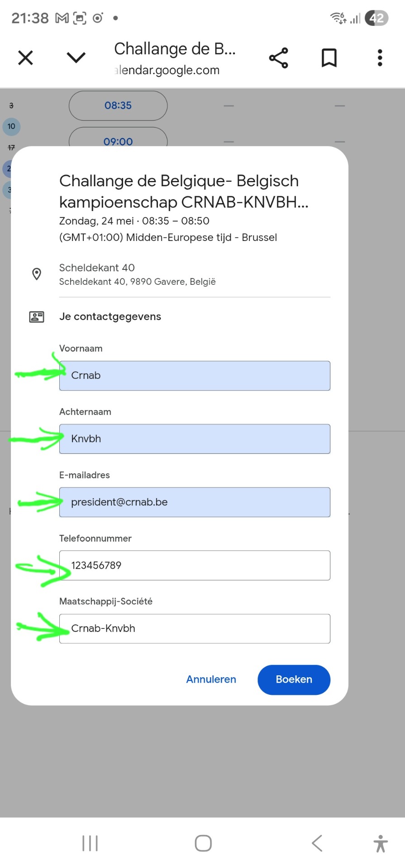This screenshot has width=405, height=868.
Task: Open the accessibility shortcut icon
Action: tap(381, 844)
